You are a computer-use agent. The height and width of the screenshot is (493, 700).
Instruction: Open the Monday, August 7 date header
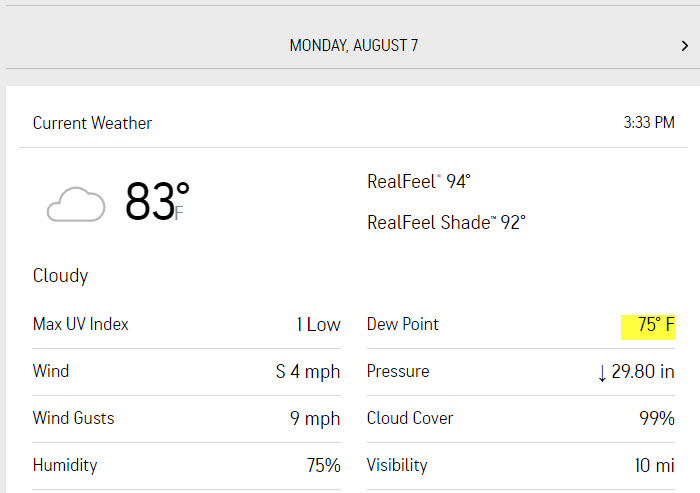[354, 45]
